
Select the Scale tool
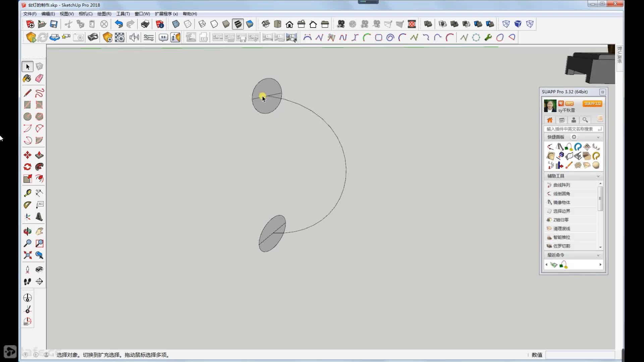tap(28, 179)
